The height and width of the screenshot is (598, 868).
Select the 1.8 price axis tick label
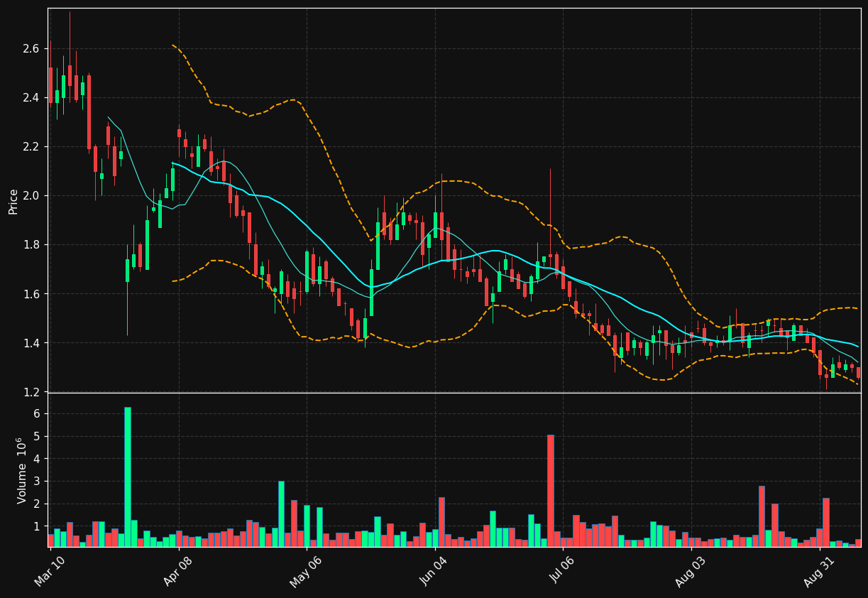pyautogui.click(x=31, y=245)
